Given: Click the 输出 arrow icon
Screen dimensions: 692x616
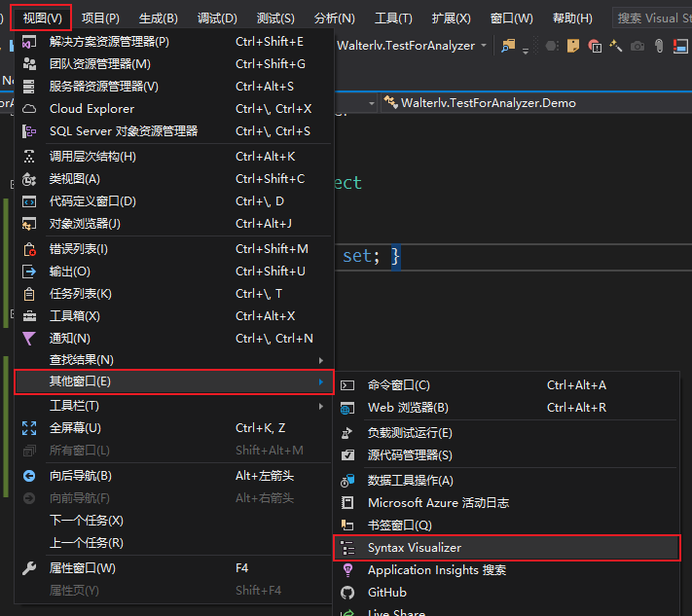Looking at the screenshot, I should pos(29,271).
